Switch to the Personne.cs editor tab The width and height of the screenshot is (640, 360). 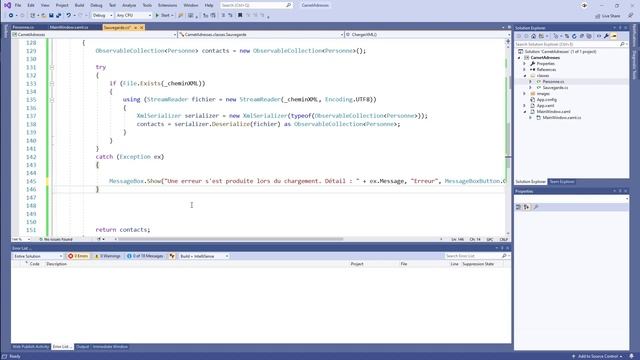(23, 27)
